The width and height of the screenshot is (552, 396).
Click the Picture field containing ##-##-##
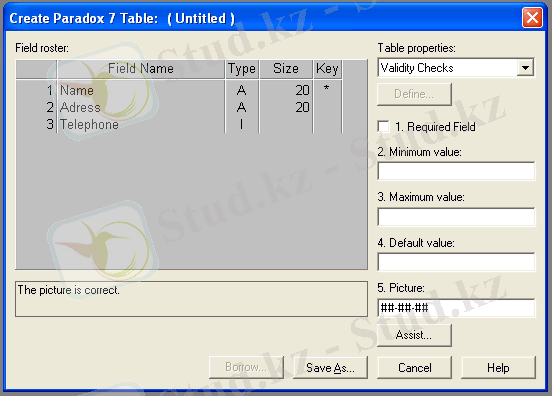click(x=456, y=308)
